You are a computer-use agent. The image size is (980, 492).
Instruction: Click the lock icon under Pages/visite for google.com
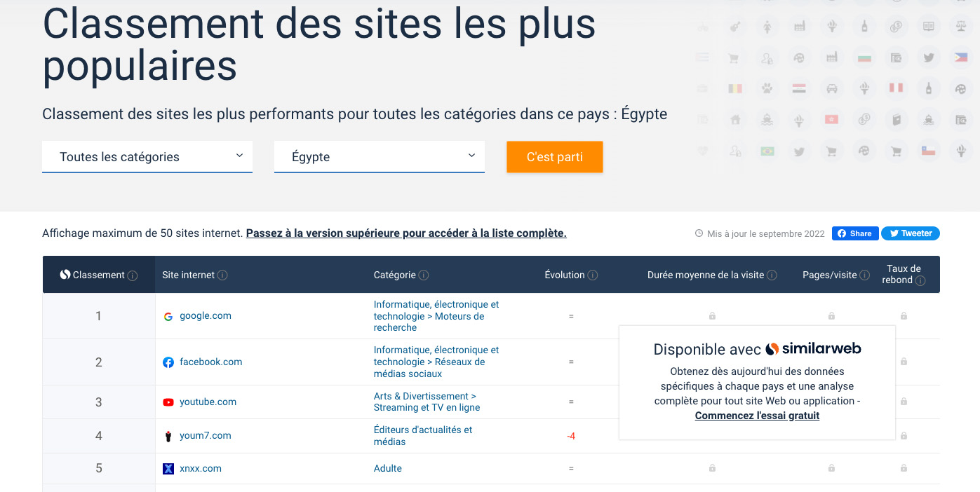click(831, 316)
